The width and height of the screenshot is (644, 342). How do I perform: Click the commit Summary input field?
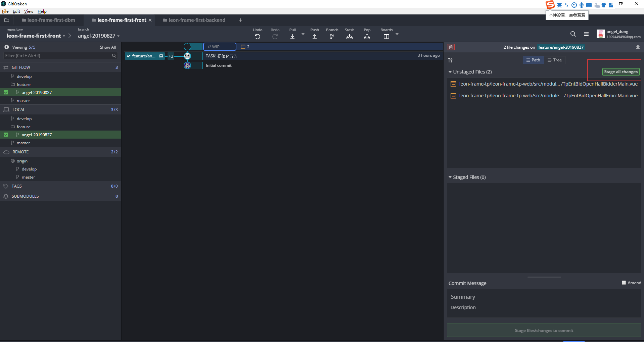pos(544,297)
